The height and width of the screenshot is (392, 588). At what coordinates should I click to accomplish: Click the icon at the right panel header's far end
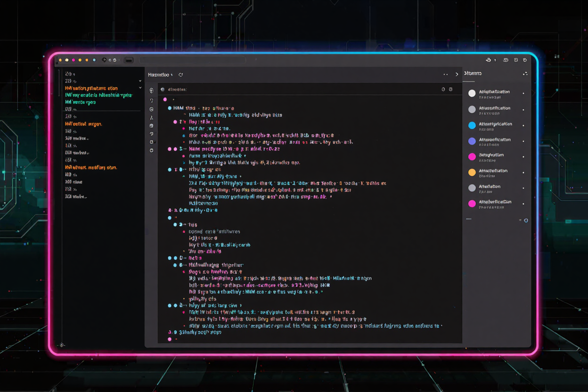click(x=525, y=73)
